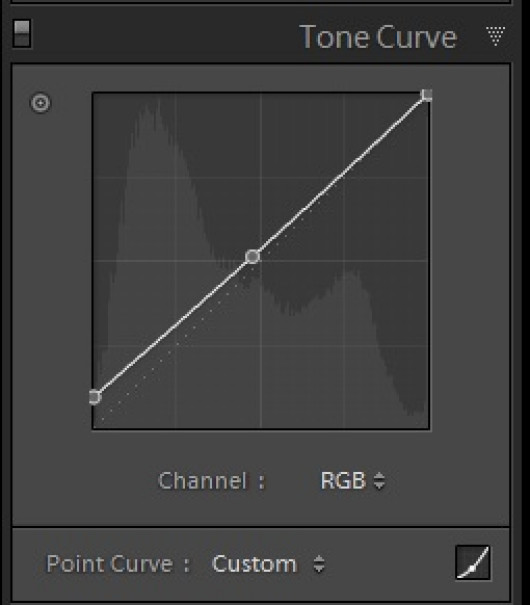The width and height of the screenshot is (530, 605).
Task: Click the Tone Curve panel title
Action: coord(378,37)
